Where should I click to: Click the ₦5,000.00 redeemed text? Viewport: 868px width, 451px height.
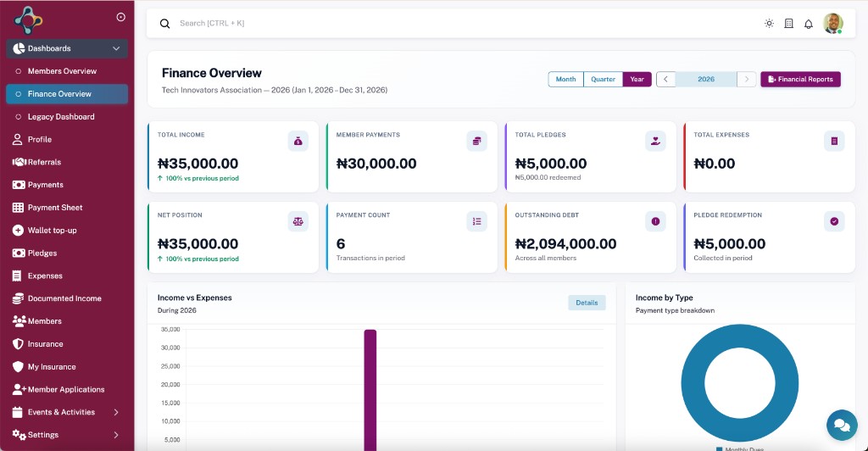click(548, 178)
